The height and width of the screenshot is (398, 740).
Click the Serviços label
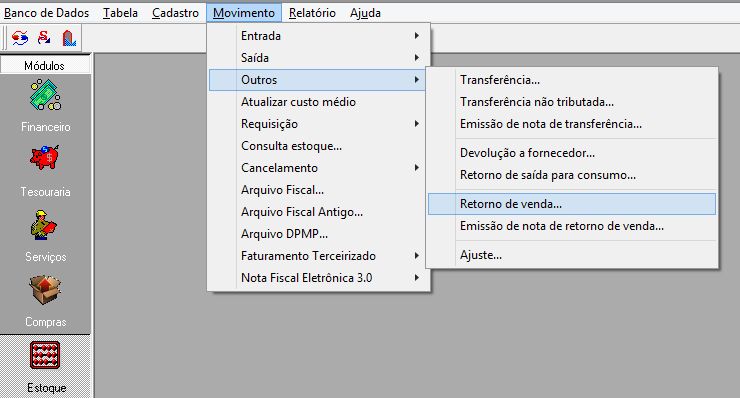click(x=45, y=257)
